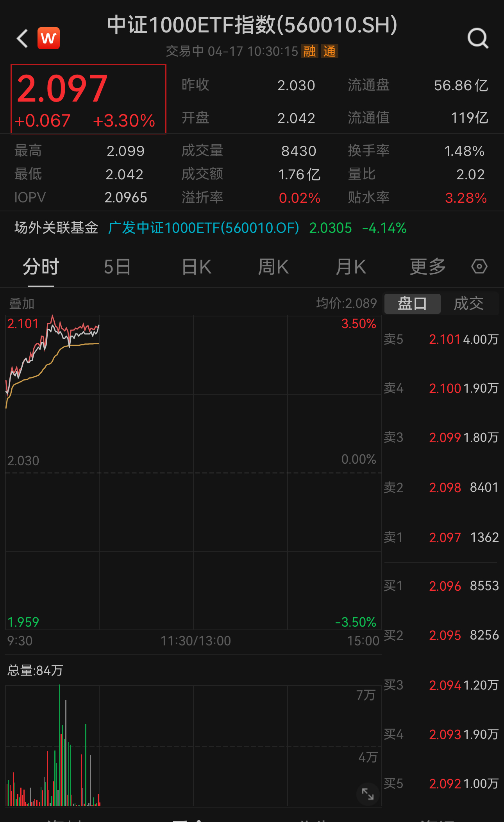Open search with magnifier icon
The image size is (504, 822).
tap(478, 38)
